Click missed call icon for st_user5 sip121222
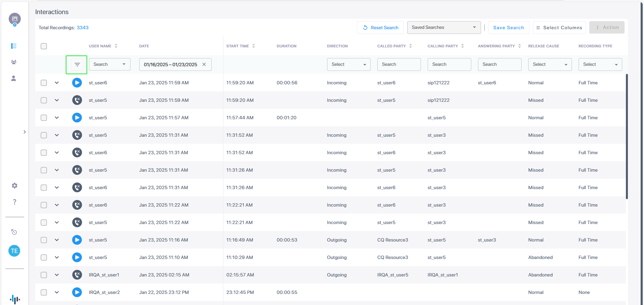 point(77,100)
